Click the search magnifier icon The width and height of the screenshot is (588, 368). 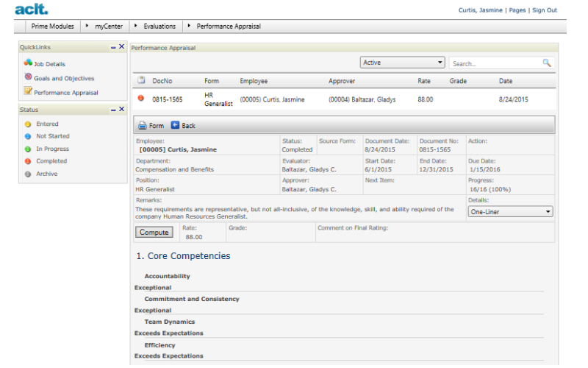tap(547, 63)
